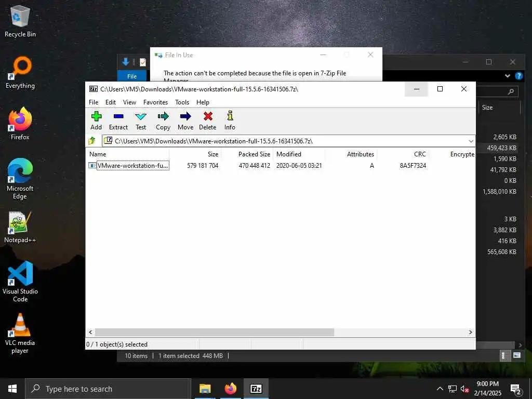Open Firefox desktop shortcut
The image size is (532, 399).
(20, 124)
